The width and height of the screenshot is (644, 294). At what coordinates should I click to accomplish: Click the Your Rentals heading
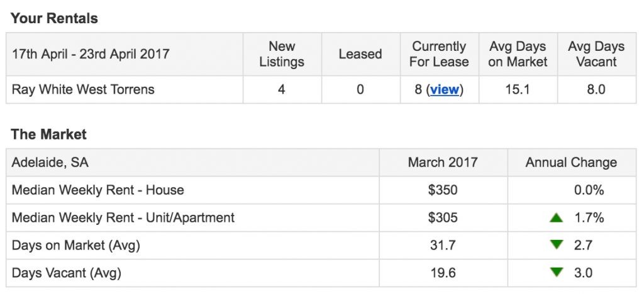pyautogui.click(x=54, y=18)
